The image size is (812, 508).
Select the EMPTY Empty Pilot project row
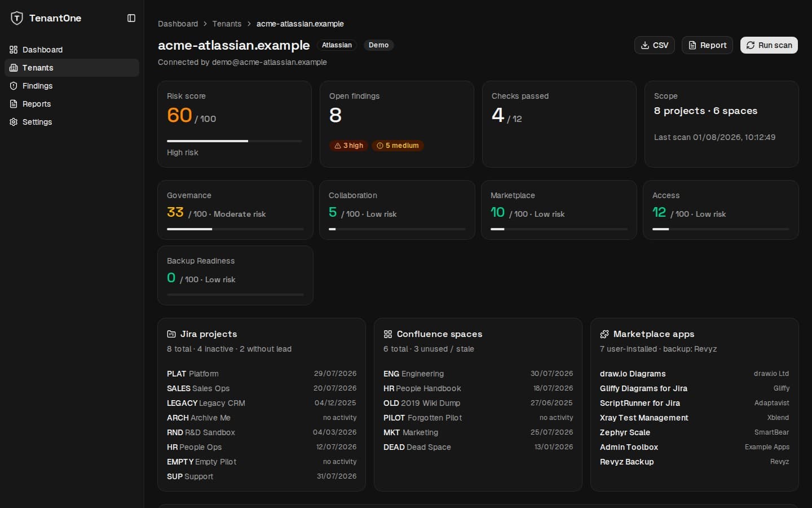[262, 462]
